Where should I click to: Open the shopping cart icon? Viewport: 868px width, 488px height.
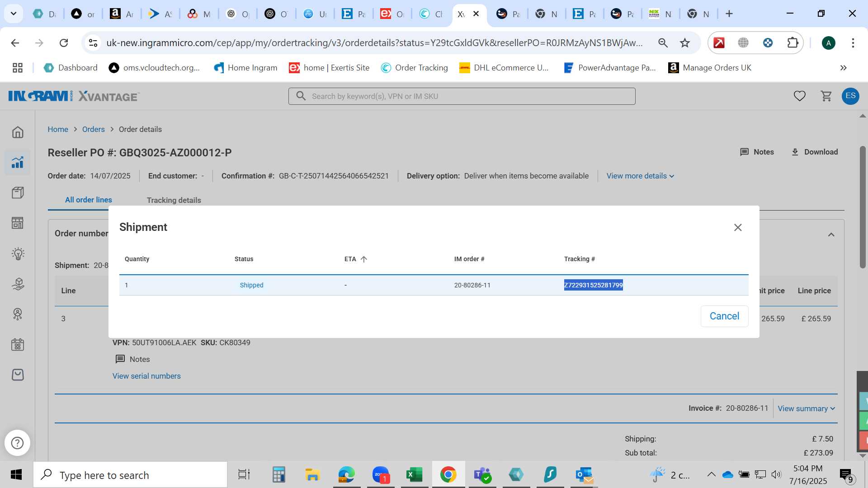tap(826, 96)
